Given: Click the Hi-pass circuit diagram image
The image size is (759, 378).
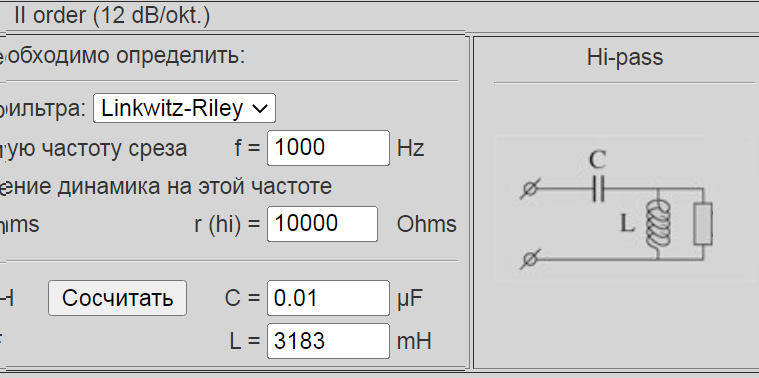Looking at the screenshot, I should (x=624, y=209).
